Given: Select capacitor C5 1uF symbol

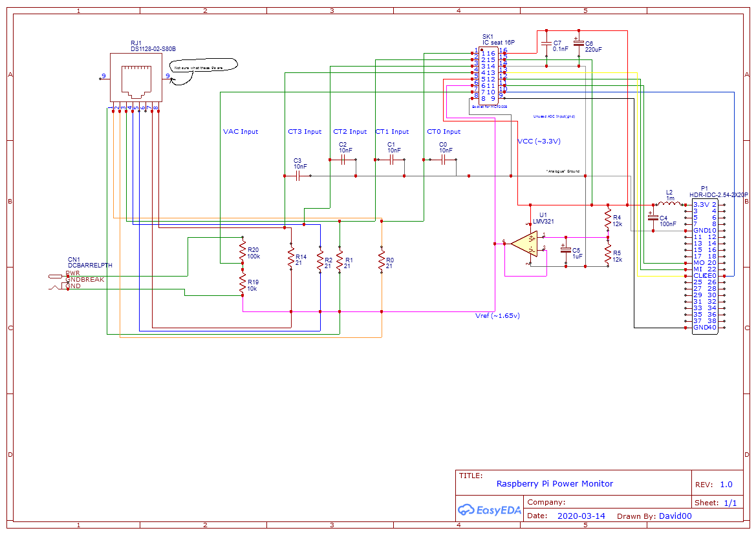Looking at the screenshot, I should click(566, 250).
